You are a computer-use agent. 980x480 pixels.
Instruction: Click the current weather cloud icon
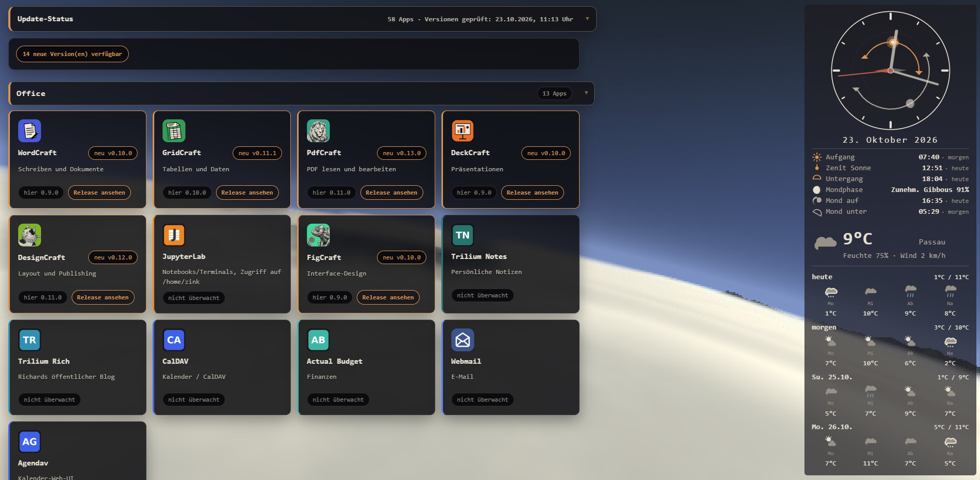825,242
